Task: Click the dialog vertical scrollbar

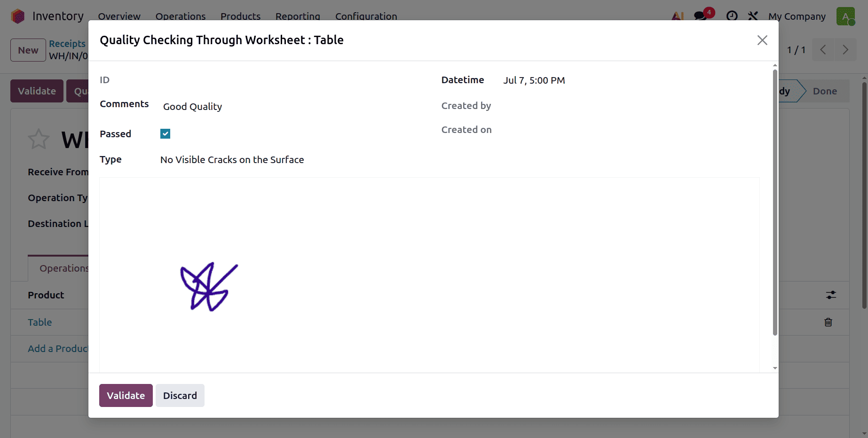Action: coord(775,202)
